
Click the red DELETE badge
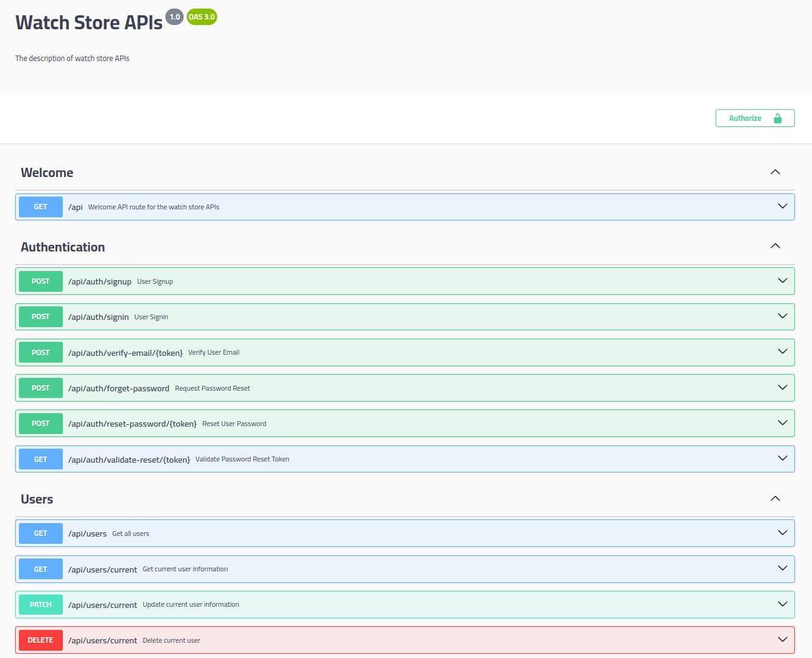click(x=41, y=640)
